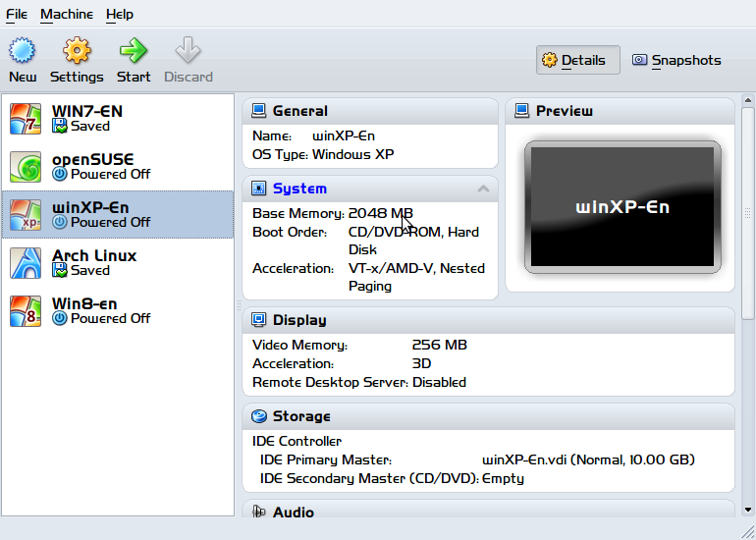Switch to the Snapshots view
The width and height of the screenshot is (756, 540).
(676, 60)
